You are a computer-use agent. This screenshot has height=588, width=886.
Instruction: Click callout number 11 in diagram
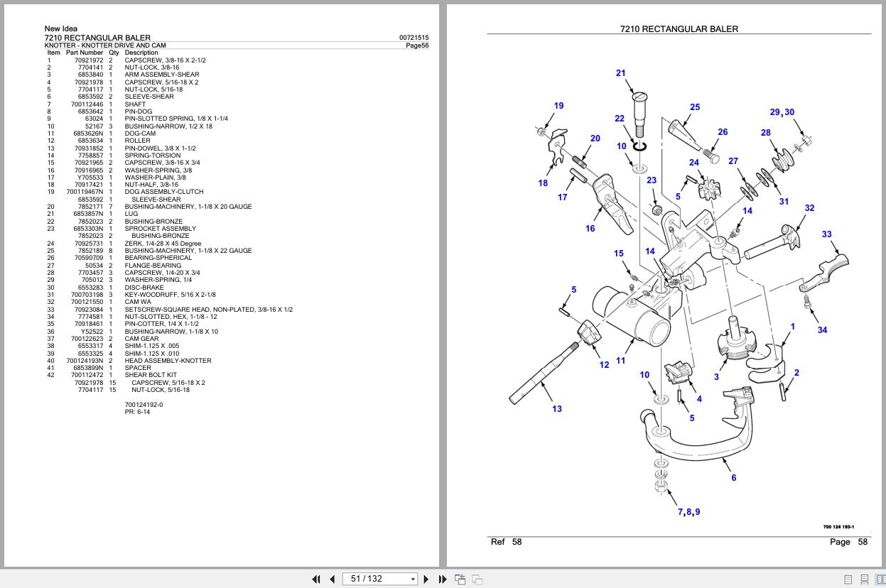pos(620,361)
